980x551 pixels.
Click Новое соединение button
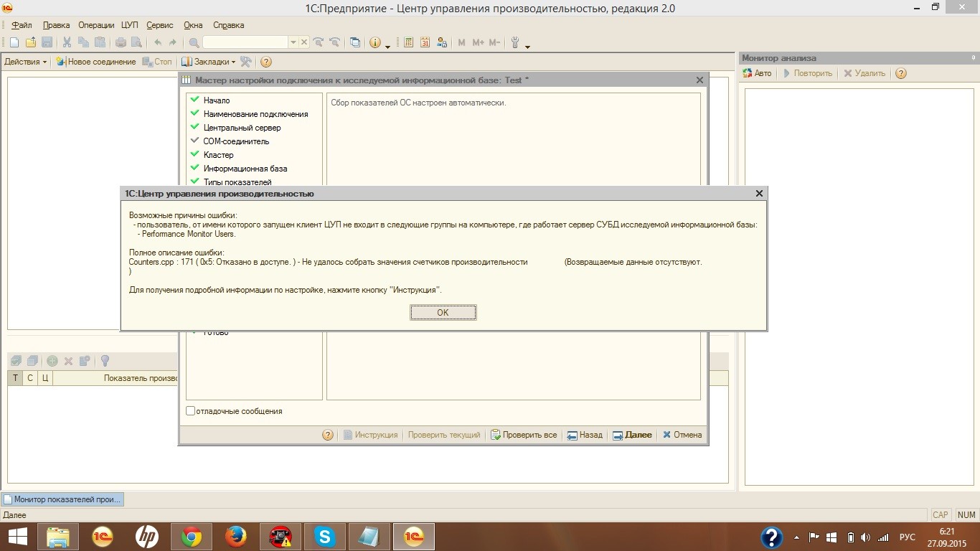pyautogui.click(x=95, y=62)
